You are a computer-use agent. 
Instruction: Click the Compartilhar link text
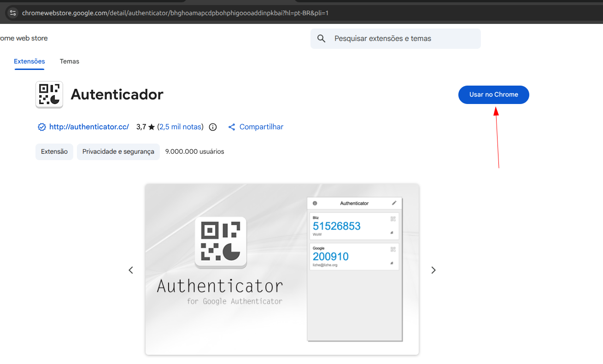pyautogui.click(x=261, y=127)
